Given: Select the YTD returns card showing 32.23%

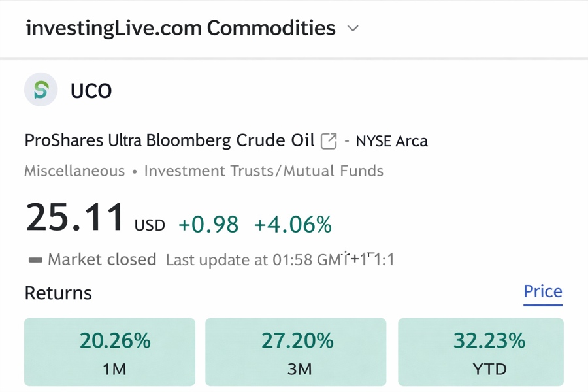Looking at the screenshot, I should [480, 351].
